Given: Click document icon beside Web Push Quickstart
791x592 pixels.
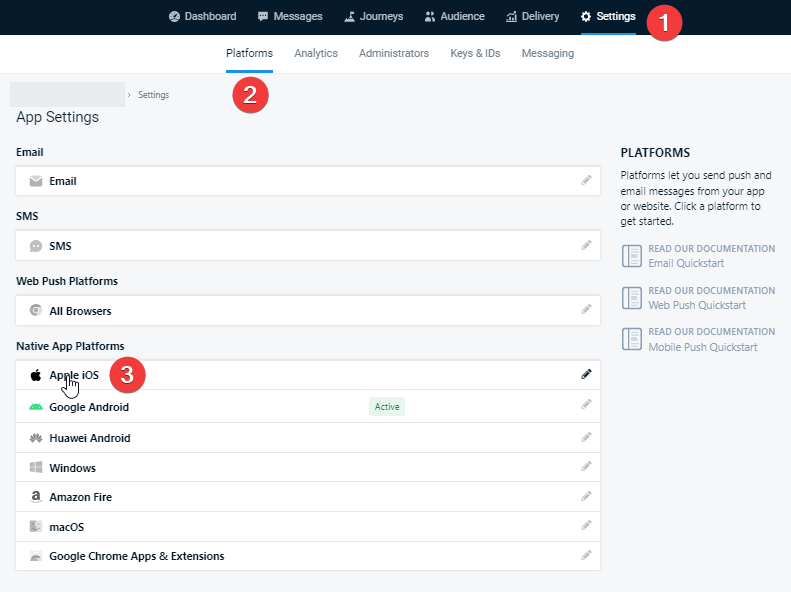Looking at the screenshot, I should point(632,298).
